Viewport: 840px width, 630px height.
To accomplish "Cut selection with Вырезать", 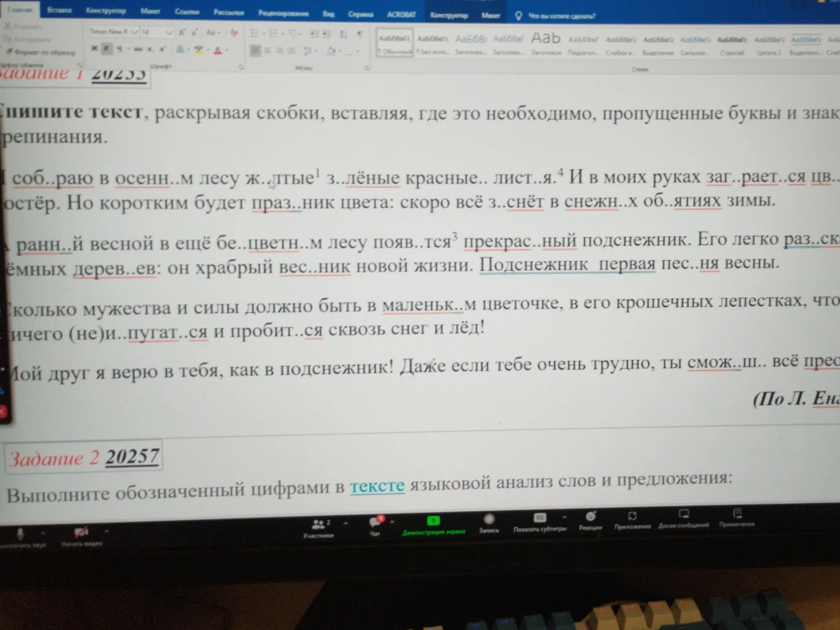I will coord(24,26).
